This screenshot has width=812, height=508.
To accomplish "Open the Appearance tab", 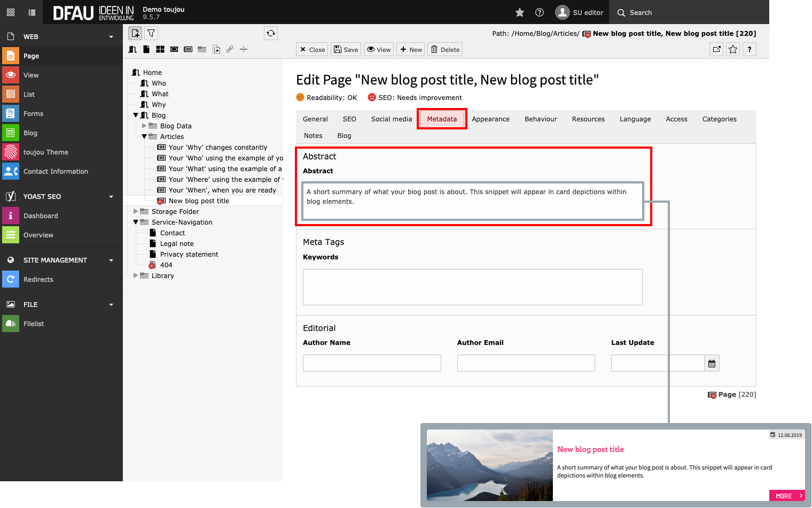I will tap(490, 119).
